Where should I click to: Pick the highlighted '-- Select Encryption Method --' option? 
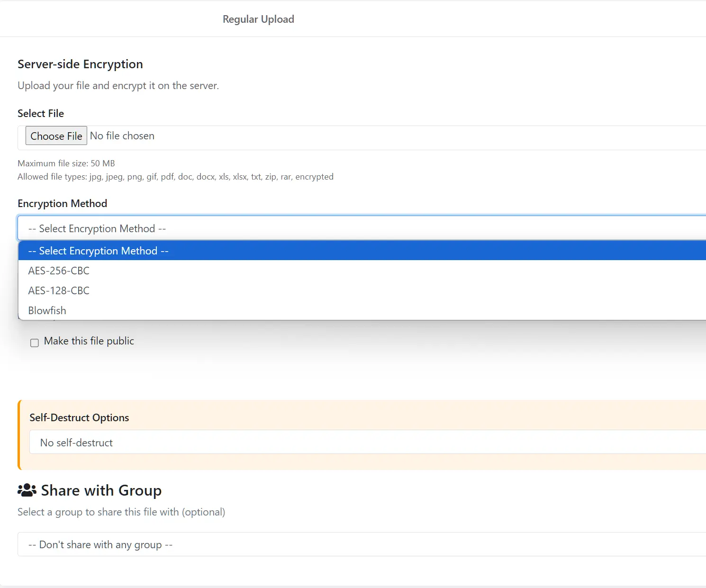98,251
